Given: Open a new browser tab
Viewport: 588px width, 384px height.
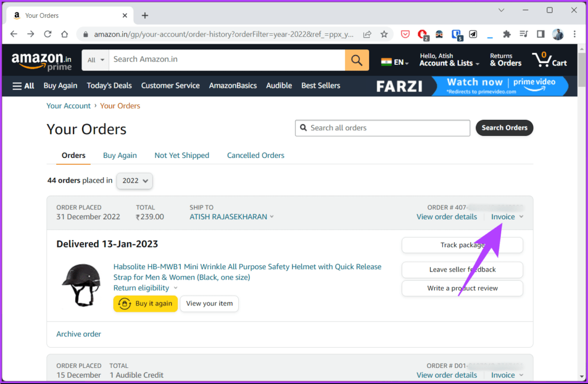Looking at the screenshot, I should [145, 15].
